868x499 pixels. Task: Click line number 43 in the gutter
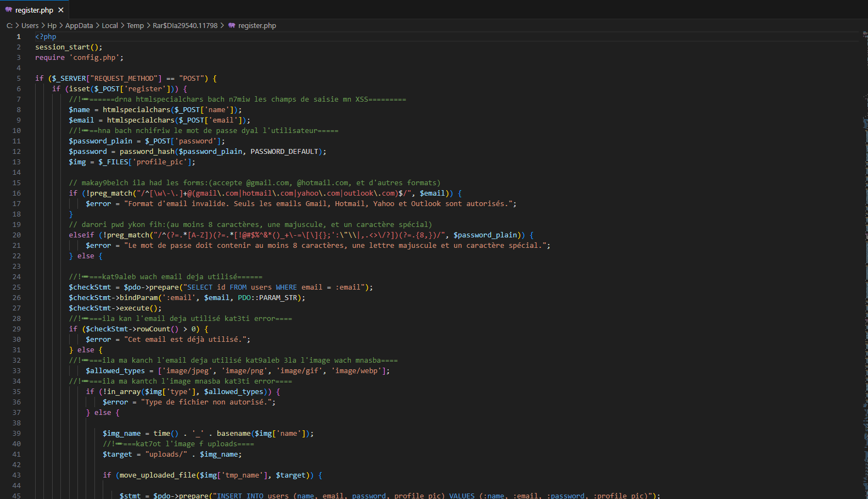(x=16, y=475)
